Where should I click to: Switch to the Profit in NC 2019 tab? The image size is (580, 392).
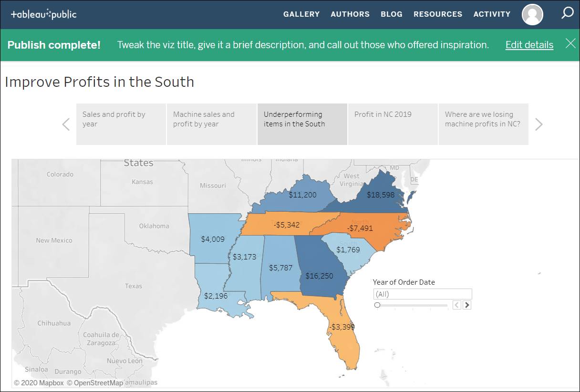point(393,124)
